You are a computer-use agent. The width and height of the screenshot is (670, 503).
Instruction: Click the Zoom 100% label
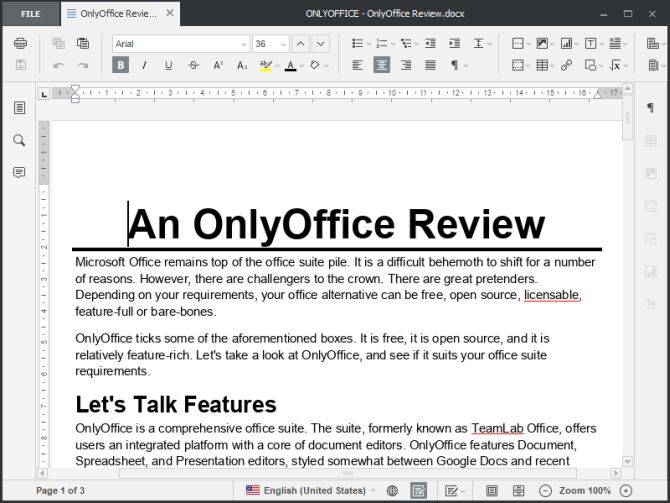click(x=585, y=491)
